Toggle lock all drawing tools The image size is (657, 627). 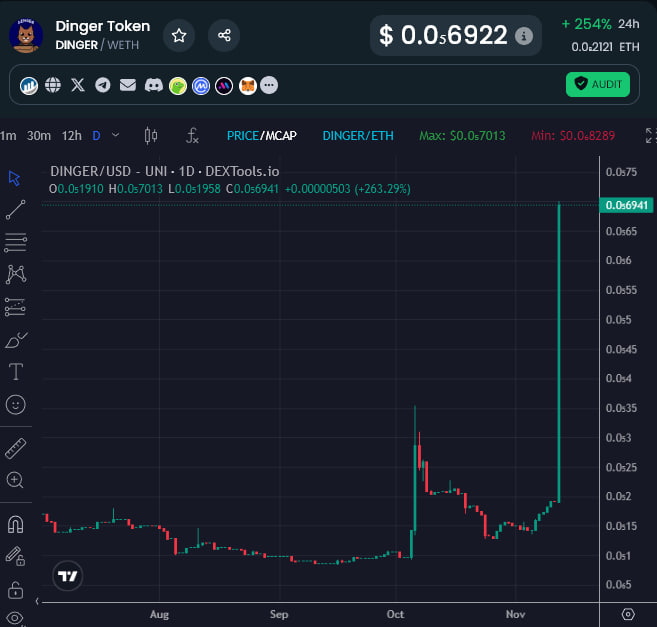pyautogui.click(x=16, y=590)
